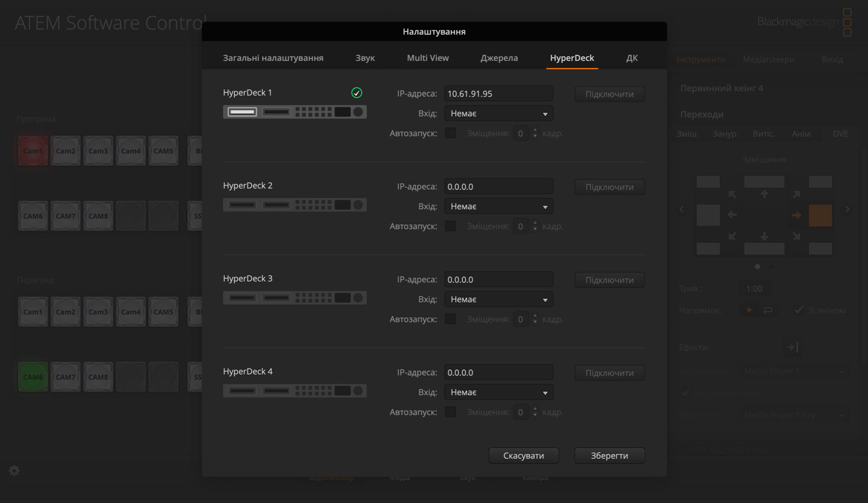Click the next page chevron in DVE panel
Viewport: 868px width, 503px height.
[x=847, y=209]
